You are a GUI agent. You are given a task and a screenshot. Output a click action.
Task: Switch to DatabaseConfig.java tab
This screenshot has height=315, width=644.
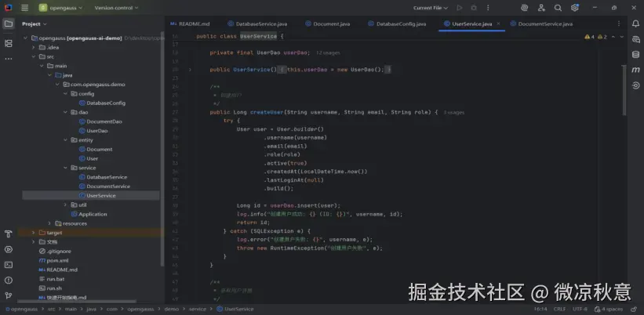coord(397,24)
